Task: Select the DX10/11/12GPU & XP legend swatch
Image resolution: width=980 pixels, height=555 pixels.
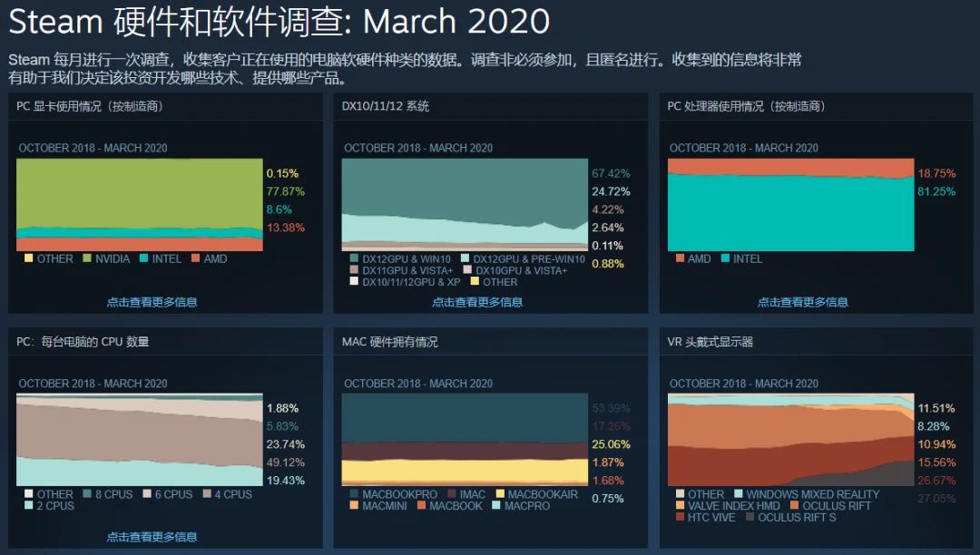Action: tap(355, 281)
